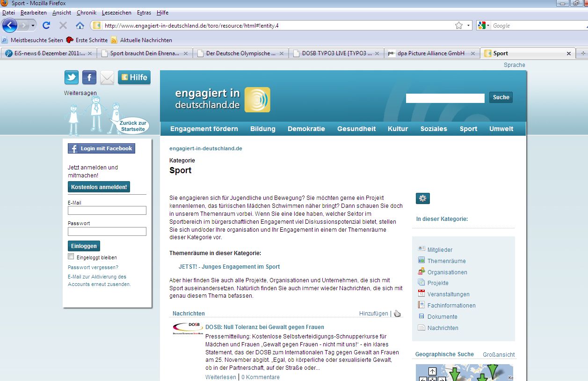The width and height of the screenshot is (588, 381).
Task: Open the Extras menu
Action: (144, 13)
